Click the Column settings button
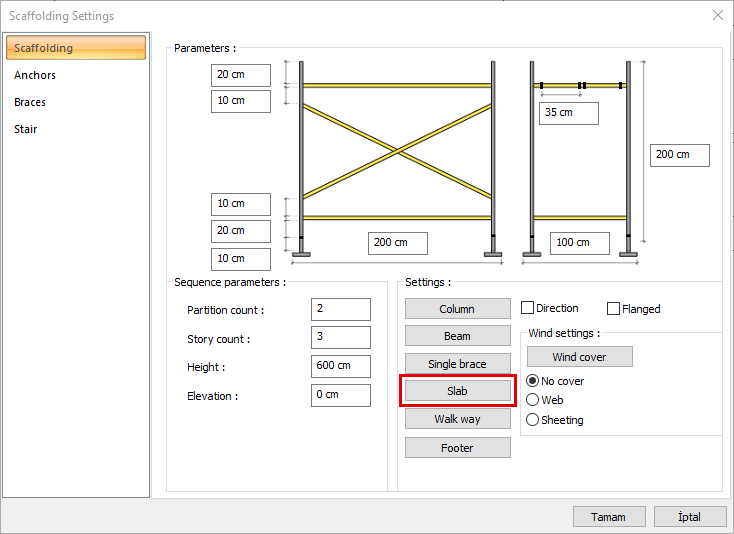The image size is (734, 534). pos(457,309)
